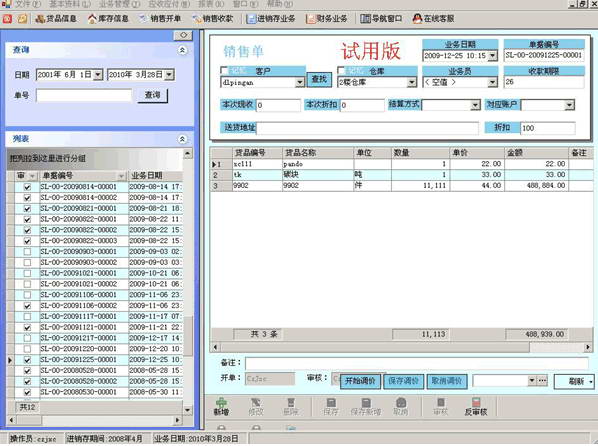Viewport: 598px width, 446px height.
Task: Click the 取消 cancel icon
Action: click(x=400, y=403)
